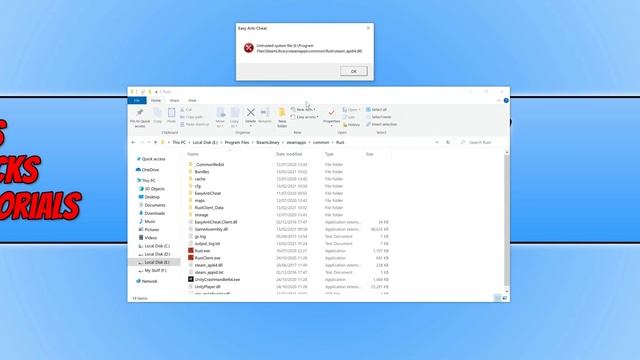Switch to the Home ribbon tab
This screenshot has width=640, height=360.
[x=156, y=100]
